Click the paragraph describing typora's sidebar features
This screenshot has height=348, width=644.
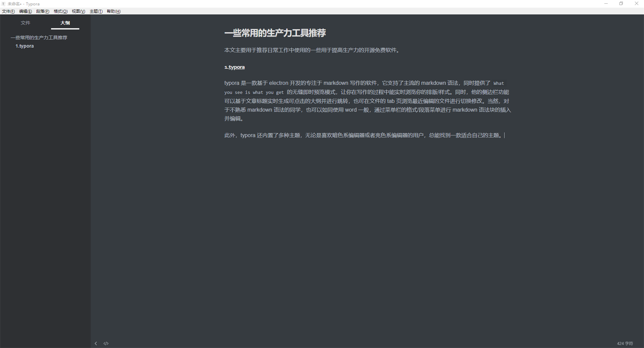coord(367,101)
